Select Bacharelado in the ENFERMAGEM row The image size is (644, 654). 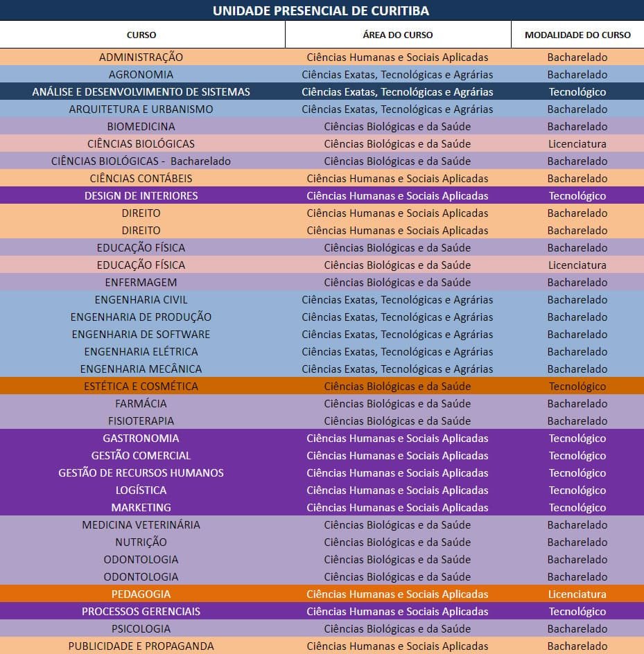click(577, 283)
